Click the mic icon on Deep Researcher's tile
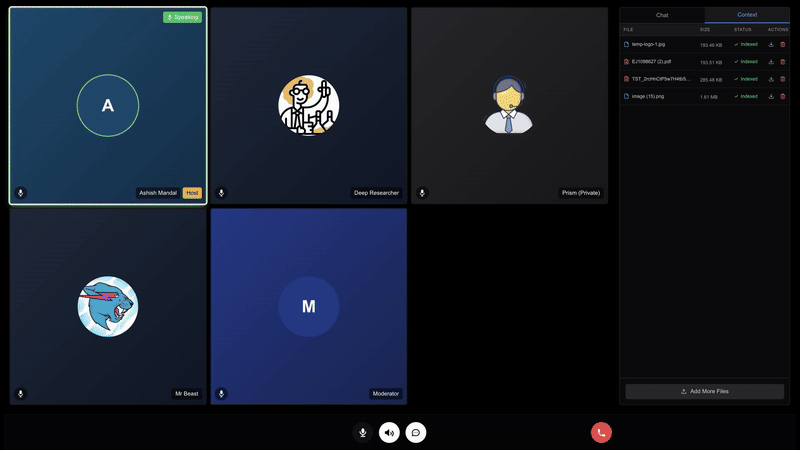This screenshot has height=450, width=800. coord(222,193)
